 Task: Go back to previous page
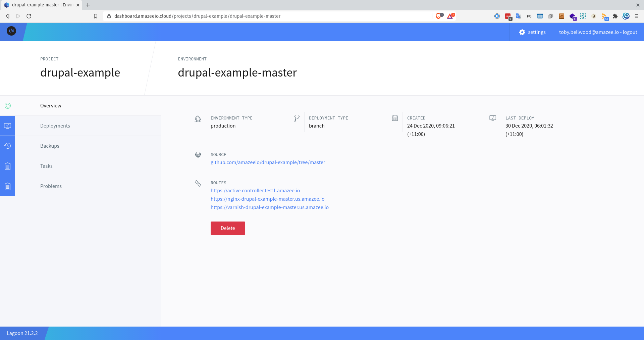pyautogui.click(x=7, y=16)
